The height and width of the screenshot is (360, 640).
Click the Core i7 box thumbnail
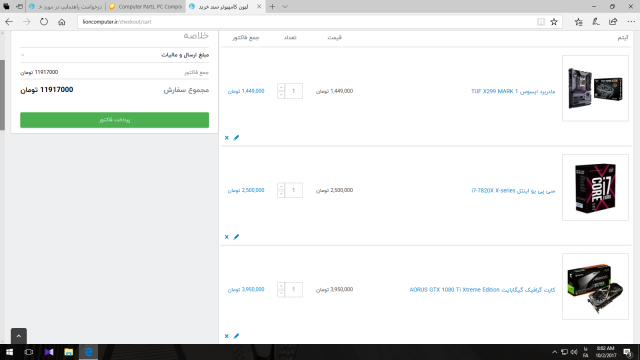tap(595, 187)
